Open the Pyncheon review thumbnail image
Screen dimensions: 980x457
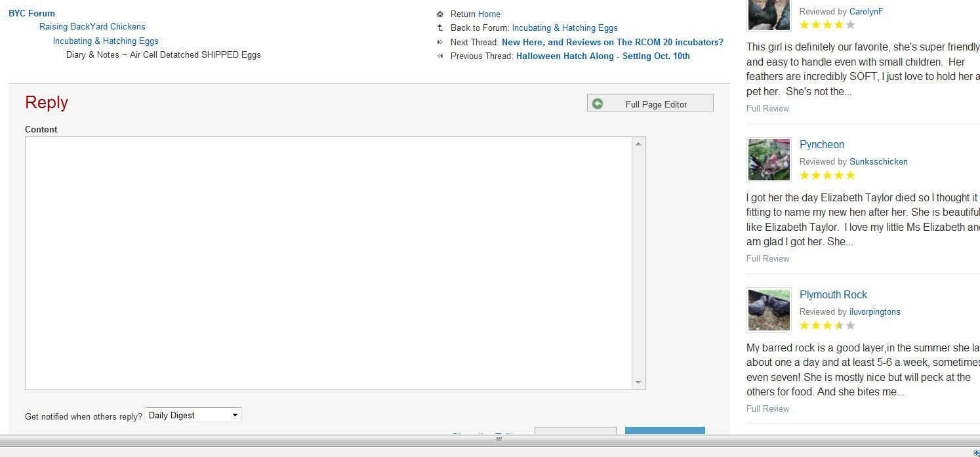coord(769,159)
